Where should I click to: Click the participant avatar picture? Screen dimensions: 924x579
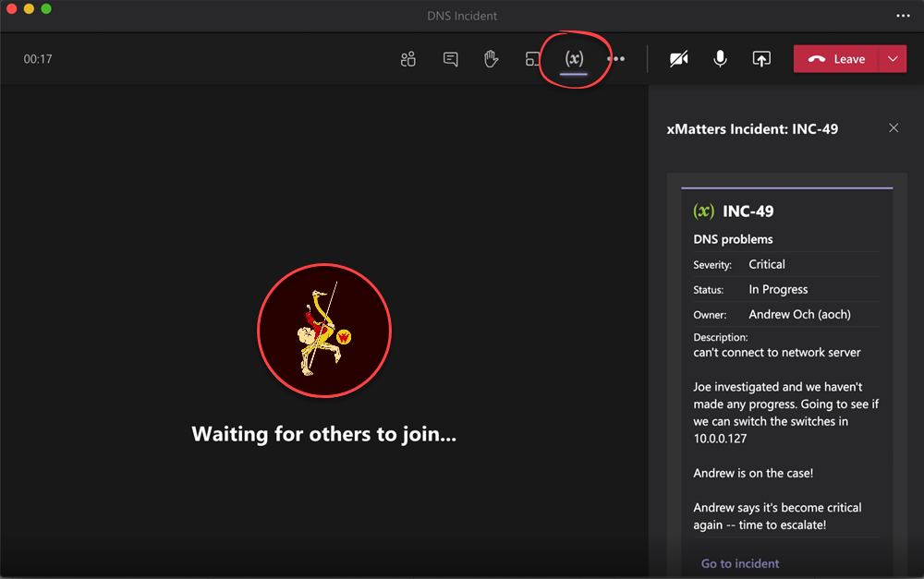[x=324, y=331]
